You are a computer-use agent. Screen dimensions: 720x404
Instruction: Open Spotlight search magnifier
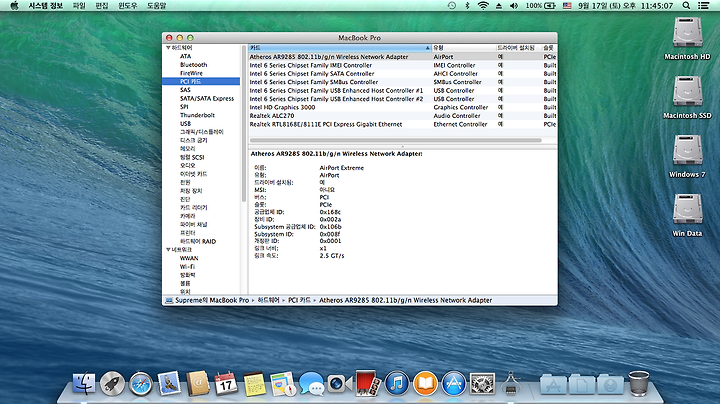coord(686,6)
